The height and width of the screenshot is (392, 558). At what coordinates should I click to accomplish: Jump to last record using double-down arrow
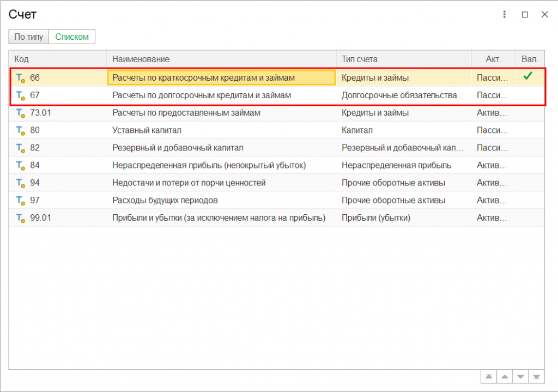point(537,377)
